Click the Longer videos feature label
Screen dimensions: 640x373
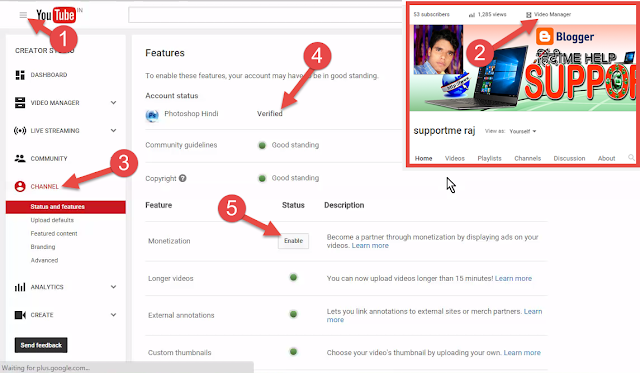(x=171, y=278)
